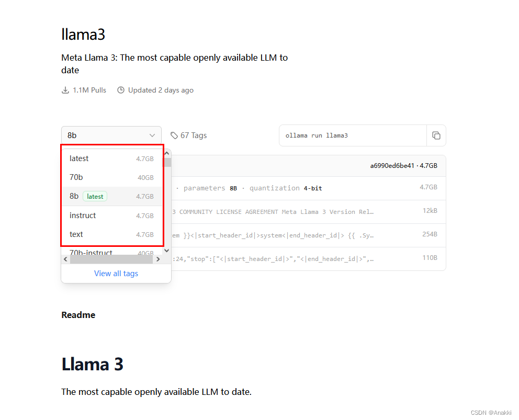Click the clock icon beside Updated

click(x=121, y=90)
